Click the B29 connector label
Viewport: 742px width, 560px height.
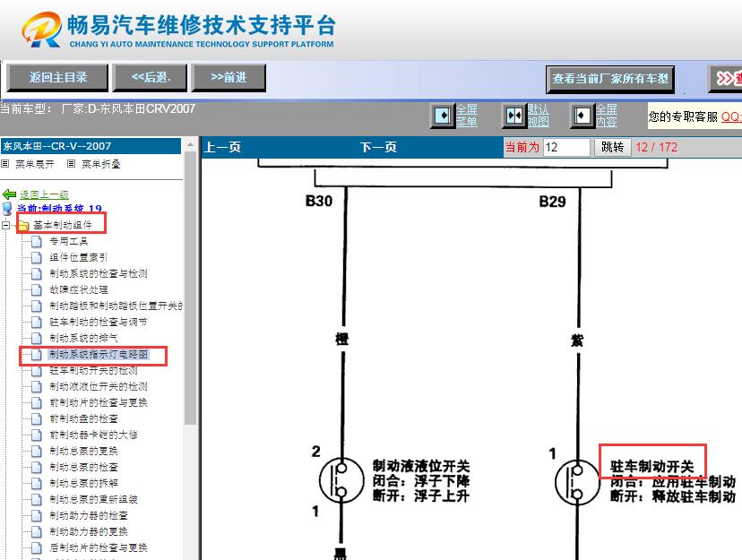(552, 202)
